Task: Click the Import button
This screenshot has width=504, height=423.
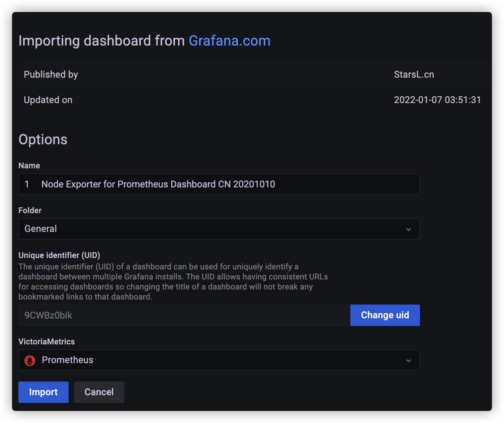Action: click(44, 392)
